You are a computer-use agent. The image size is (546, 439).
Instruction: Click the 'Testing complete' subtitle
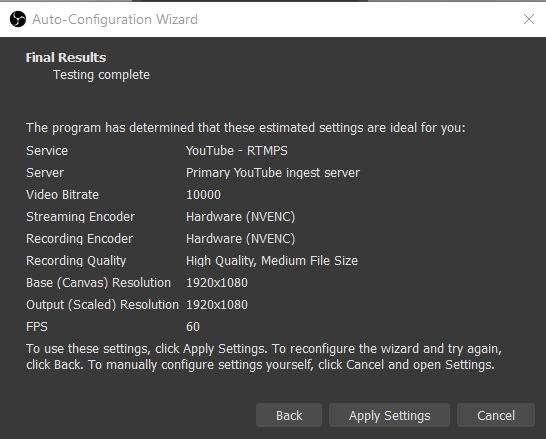[101, 75]
